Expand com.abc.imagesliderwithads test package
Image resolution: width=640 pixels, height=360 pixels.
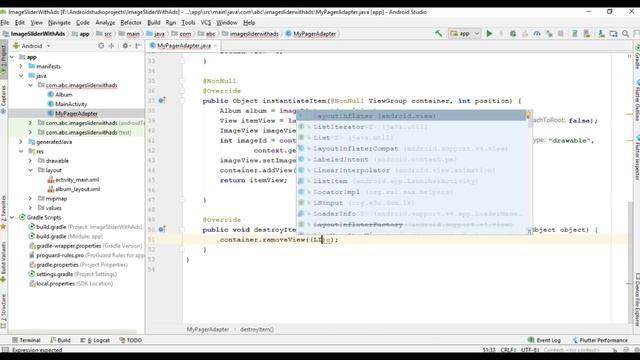point(31,132)
